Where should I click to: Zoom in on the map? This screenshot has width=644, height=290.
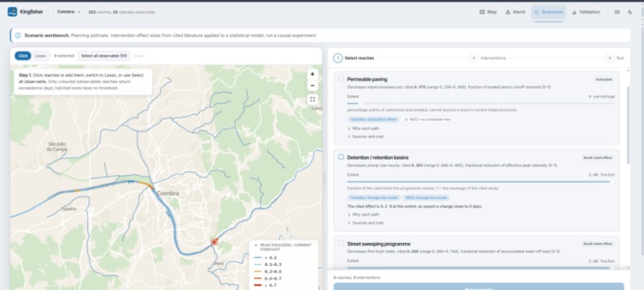312,74
